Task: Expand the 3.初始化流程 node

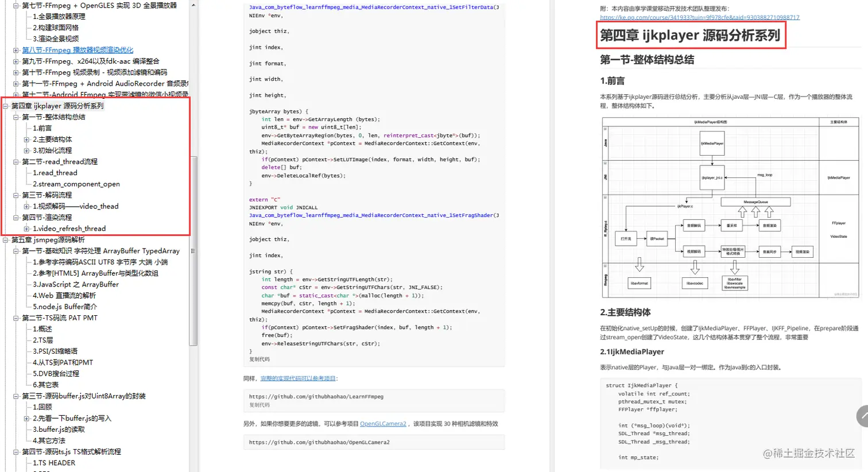Action: point(26,150)
